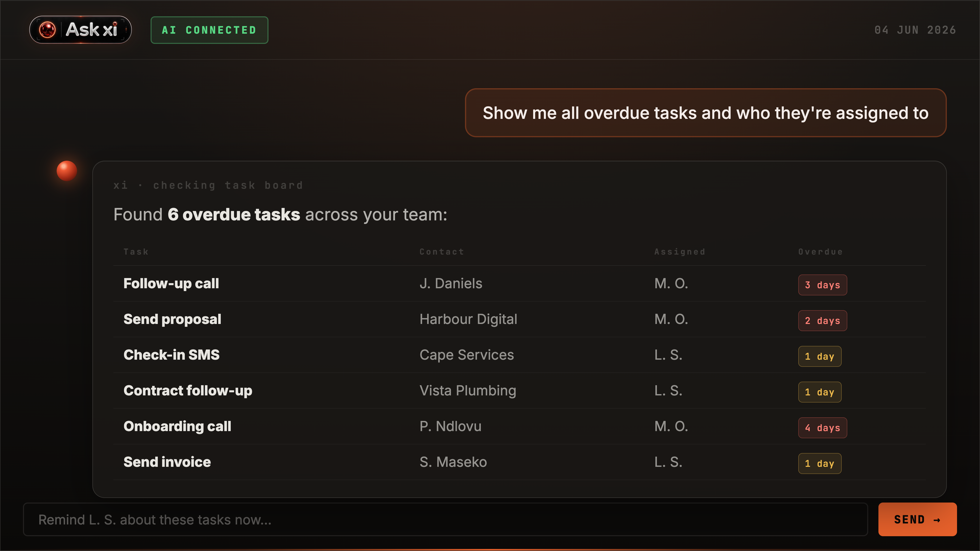This screenshot has width=980, height=551.
Task: Click contact J. Daniels
Action: (451, 284)
